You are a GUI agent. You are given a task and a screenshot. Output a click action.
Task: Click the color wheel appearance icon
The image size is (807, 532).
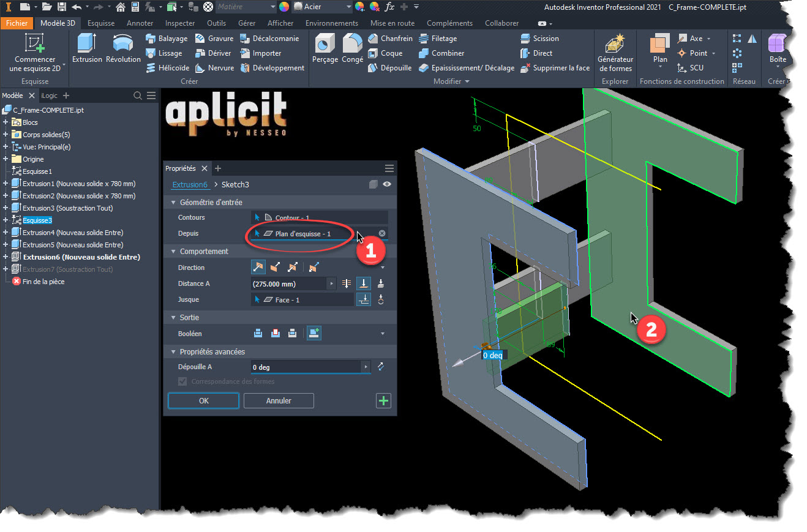[x=284, y=7]
